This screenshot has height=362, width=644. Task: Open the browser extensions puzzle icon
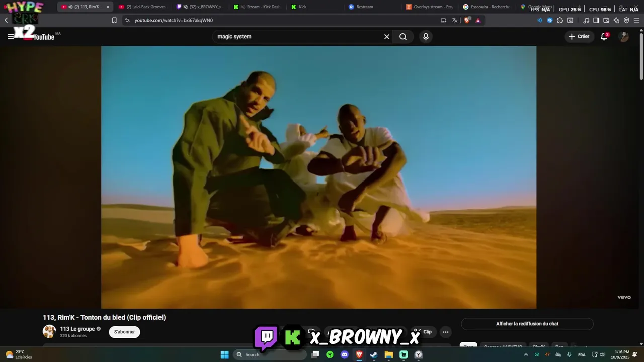pos(560,20)
